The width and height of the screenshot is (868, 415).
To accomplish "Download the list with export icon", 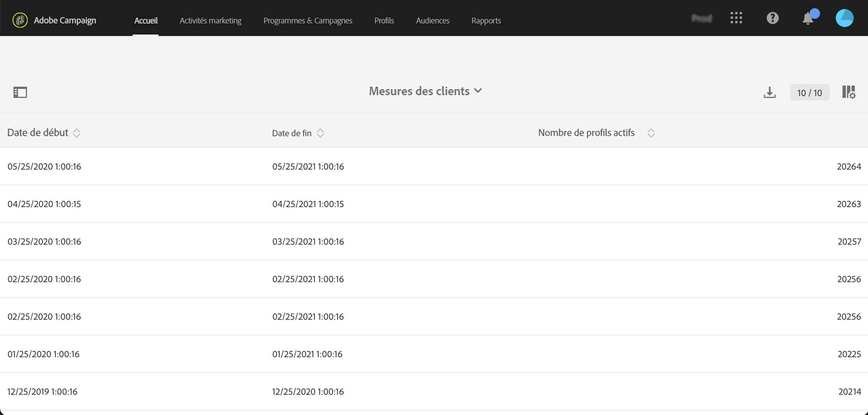I will [x=769, y=93].
